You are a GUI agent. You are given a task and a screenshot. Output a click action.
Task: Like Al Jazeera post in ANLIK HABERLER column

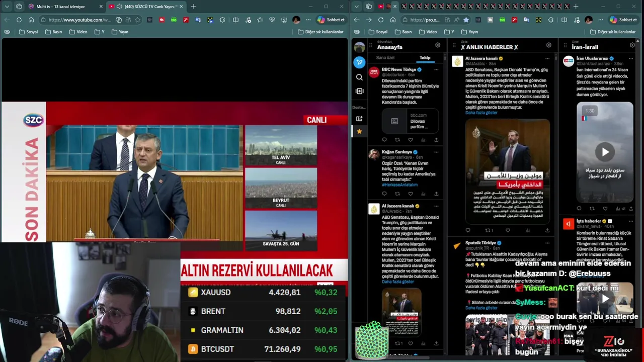pyautogui.click(x=508, y=230)
